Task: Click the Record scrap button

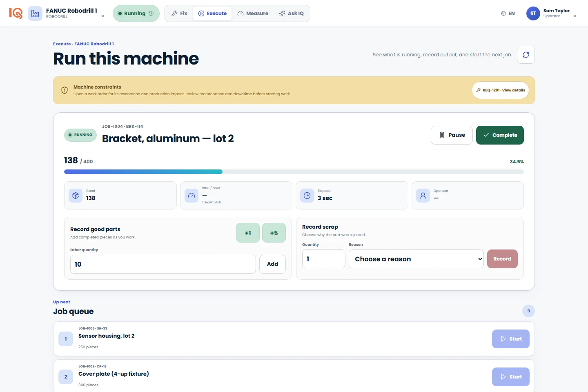Action: click(502, 259)
